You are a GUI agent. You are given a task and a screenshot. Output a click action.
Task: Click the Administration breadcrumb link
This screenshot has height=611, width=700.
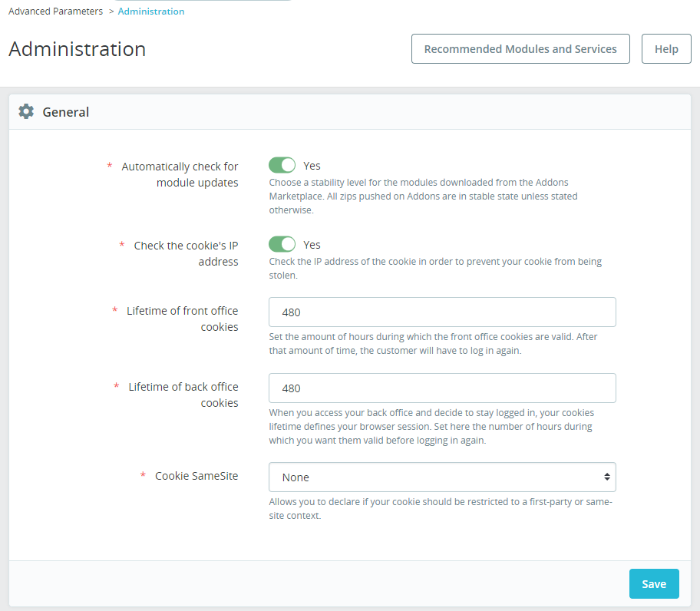151,12
